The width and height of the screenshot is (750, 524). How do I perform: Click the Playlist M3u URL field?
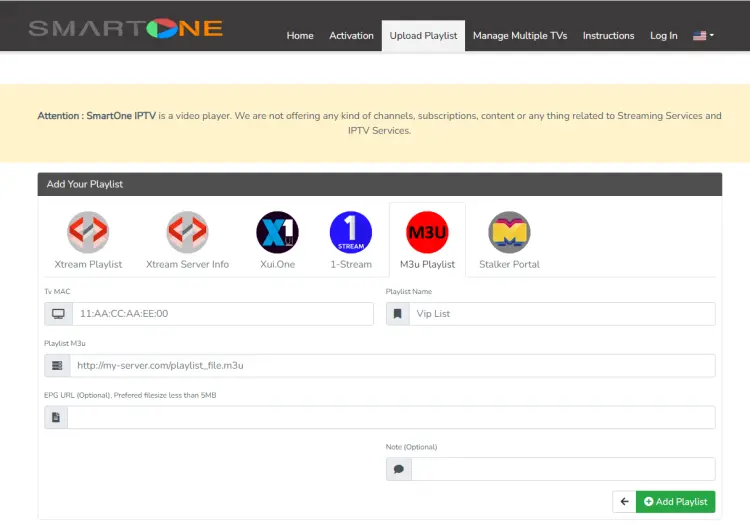pyautogui.click(x=391, y=366)
